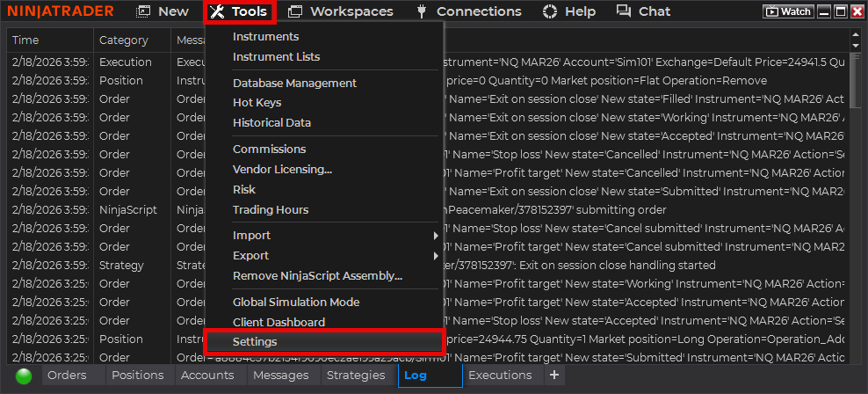
Task: Open the Connections menu
Action: (468, 11)
